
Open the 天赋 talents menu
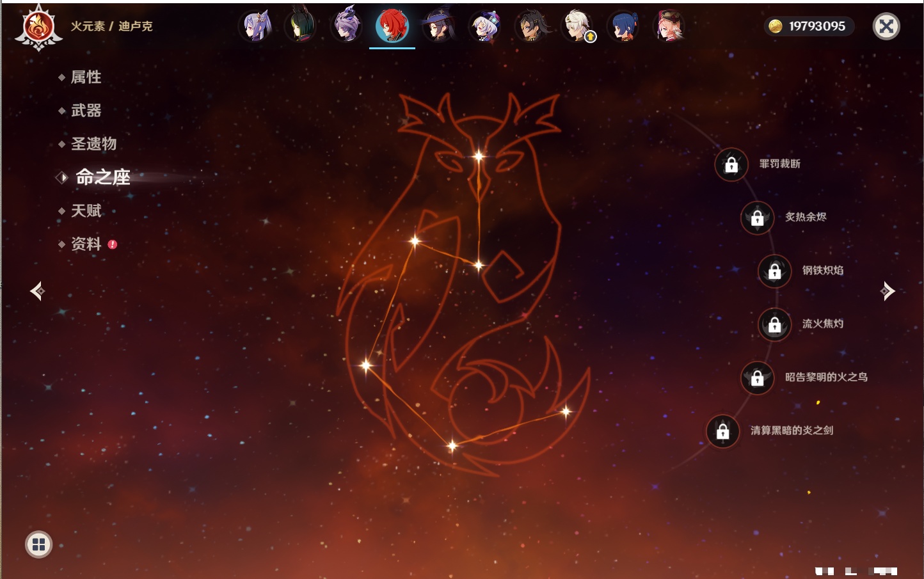(86, 210)
